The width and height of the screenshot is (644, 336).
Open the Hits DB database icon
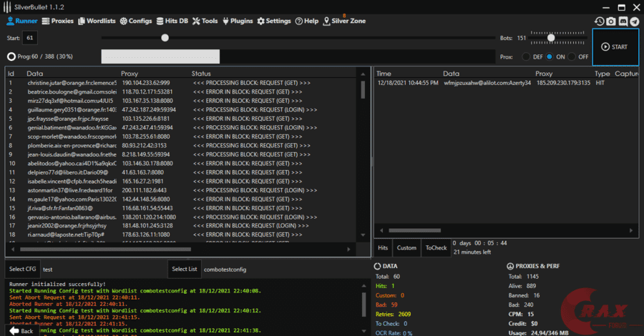pyautogui.click(x=160, y=21)
